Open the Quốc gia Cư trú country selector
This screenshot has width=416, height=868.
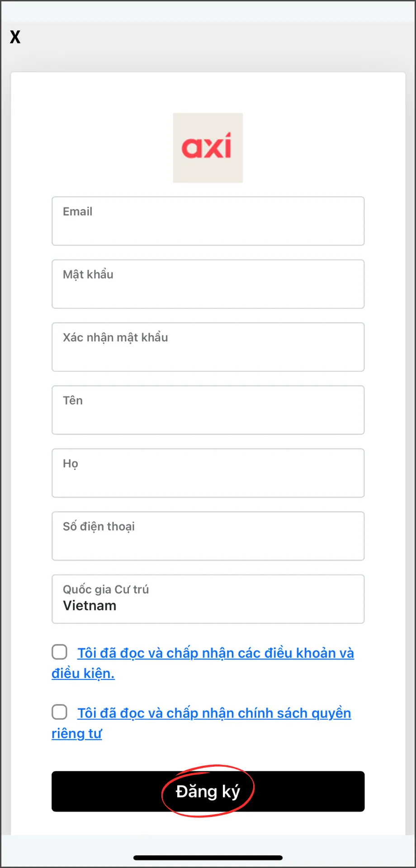tap(208, 599)
